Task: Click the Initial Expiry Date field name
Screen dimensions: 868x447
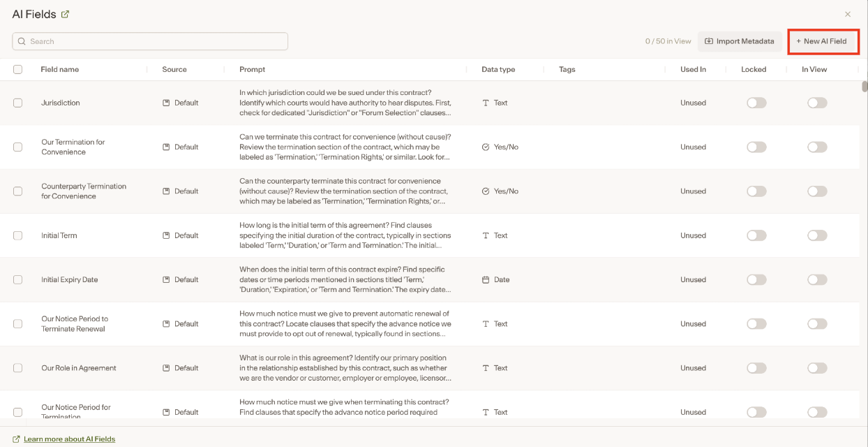Action: 70,279
